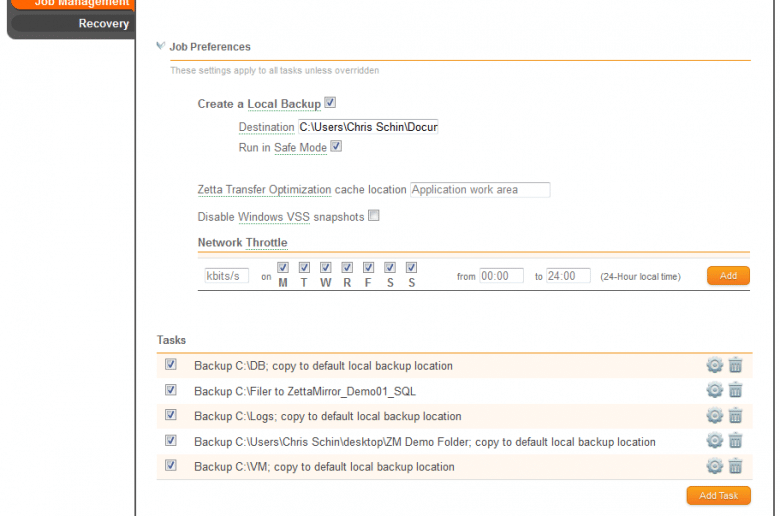Open settings gear for Backup C:\VM task
Viewport: 780px width, 516px height.
(x=714, y=466)
